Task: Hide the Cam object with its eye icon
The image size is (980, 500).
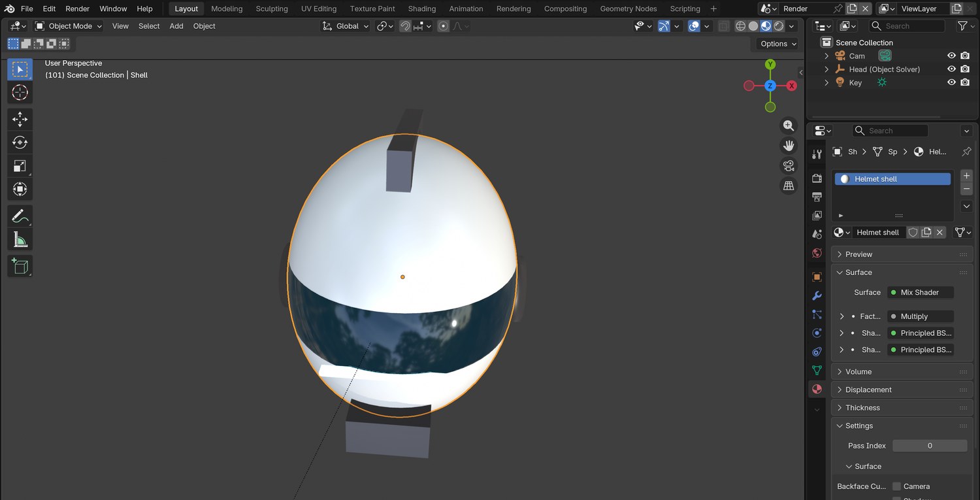Action: 951,56
